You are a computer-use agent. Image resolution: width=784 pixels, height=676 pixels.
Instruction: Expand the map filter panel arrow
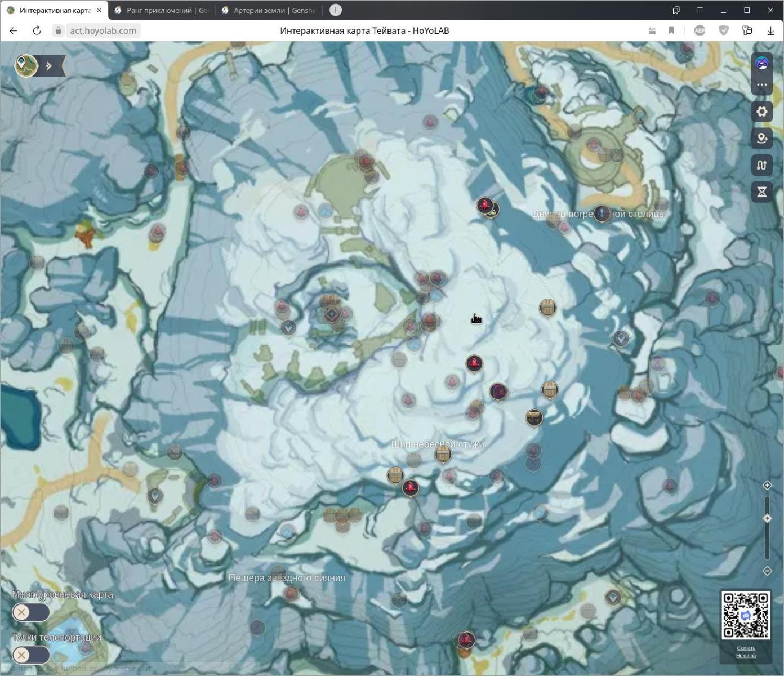click(x=50, y=66)
